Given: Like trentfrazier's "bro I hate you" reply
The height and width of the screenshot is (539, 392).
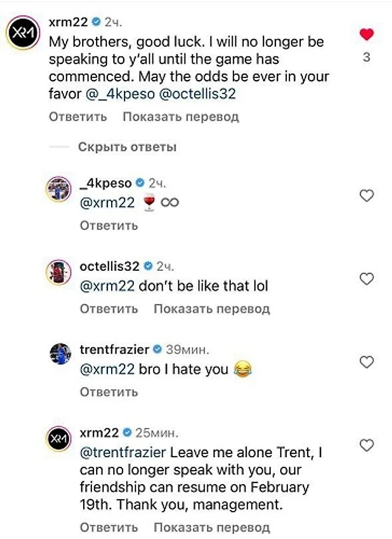Looking at the screenshot, I should click(x=366, y=362).
